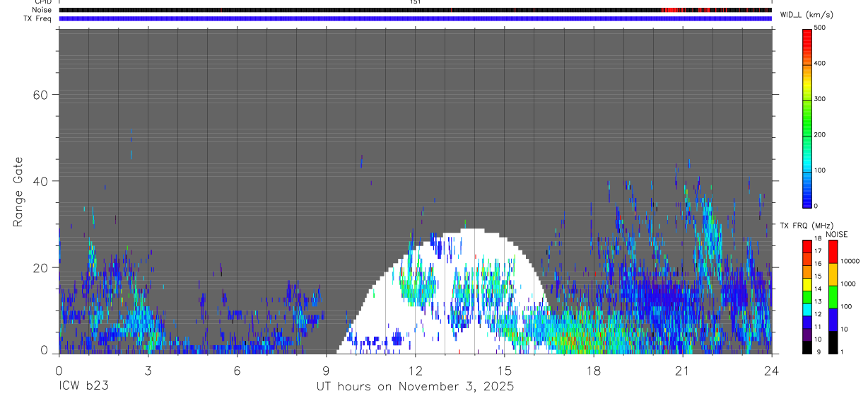Select the TX frequency color scale bar

point(807,296)
